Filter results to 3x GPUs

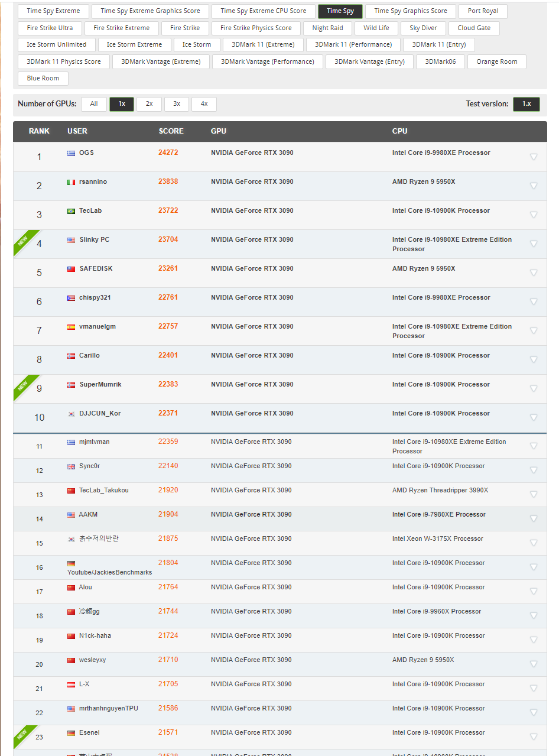(x=177, y=104)
